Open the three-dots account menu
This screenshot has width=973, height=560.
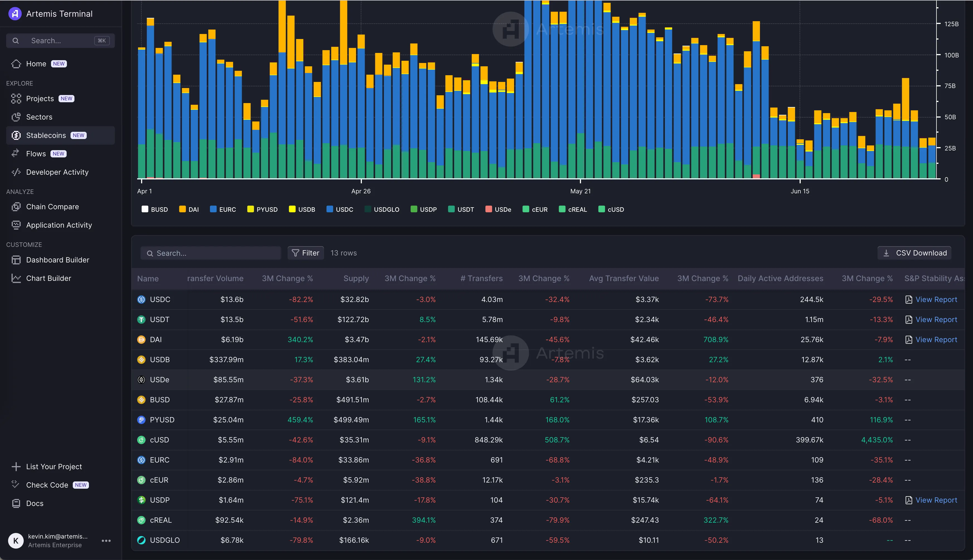[106, 541]
